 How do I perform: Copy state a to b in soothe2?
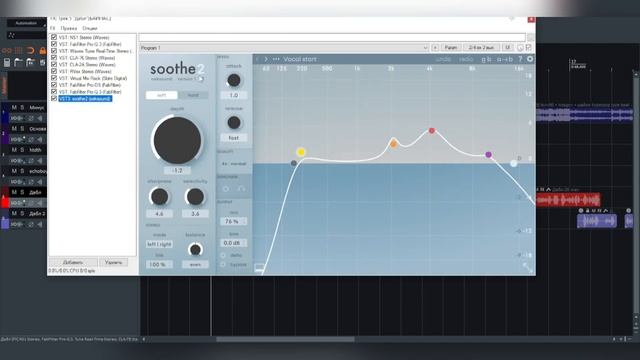(x=504, y=59)
